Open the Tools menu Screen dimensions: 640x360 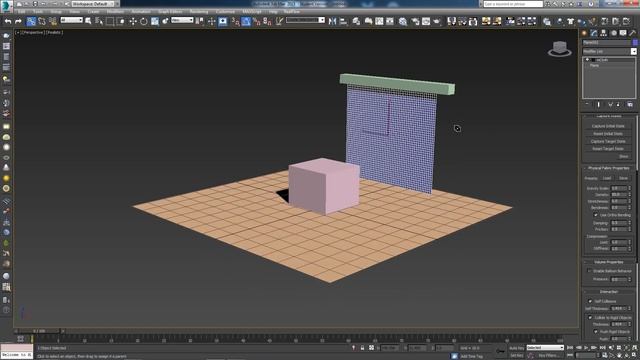pyautogui.click(x=38, y=12)
